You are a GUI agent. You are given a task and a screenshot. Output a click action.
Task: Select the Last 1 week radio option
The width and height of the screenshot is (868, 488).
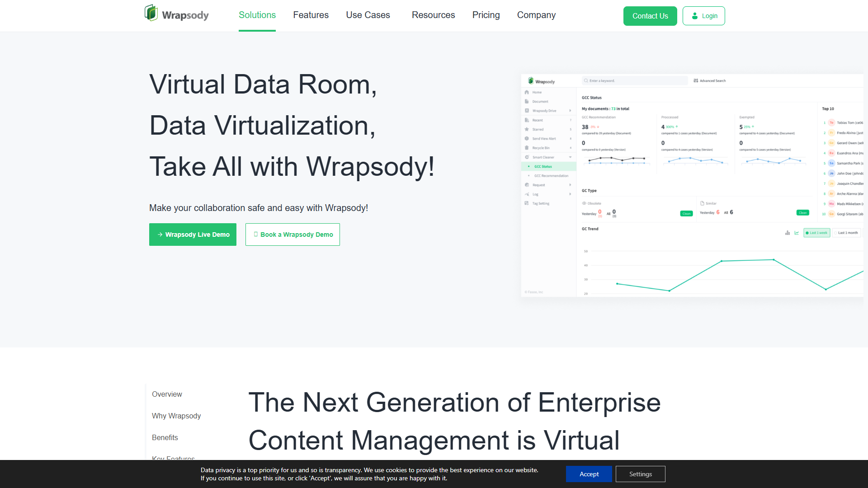tap(816, 233)
